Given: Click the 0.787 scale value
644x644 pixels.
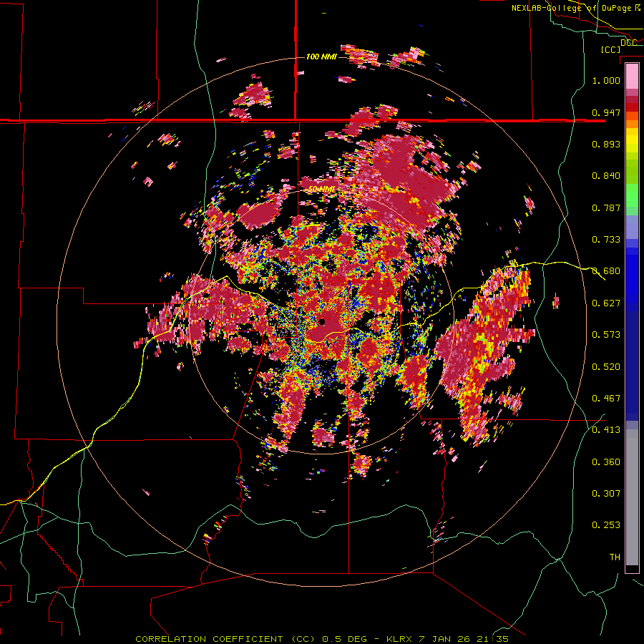Looking at the screenshot, I should pos(606,208).
